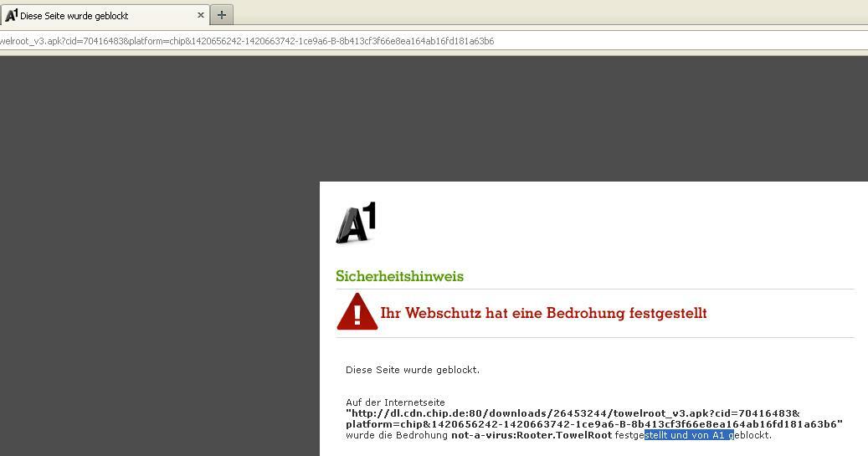Click the threat name 'not-a-virus:Rooter.TowelRoot'
This screenshot has width=868, height=456.
(532, 435)
